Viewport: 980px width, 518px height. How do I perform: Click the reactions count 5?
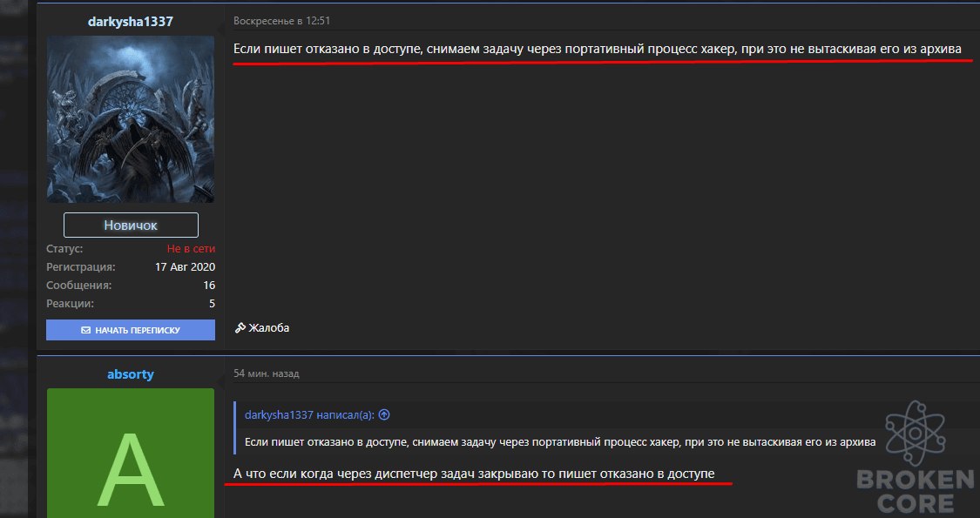point(212,304)
